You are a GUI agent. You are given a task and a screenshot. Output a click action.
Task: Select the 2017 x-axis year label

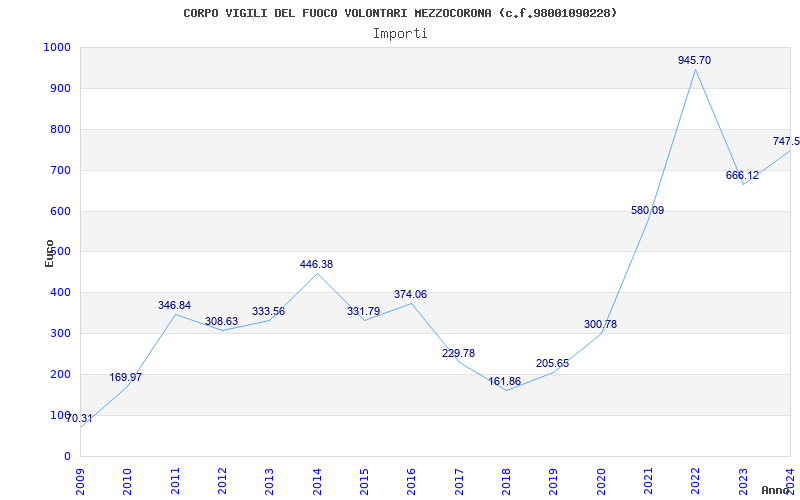pyautogui.click(x=459, y=482)
